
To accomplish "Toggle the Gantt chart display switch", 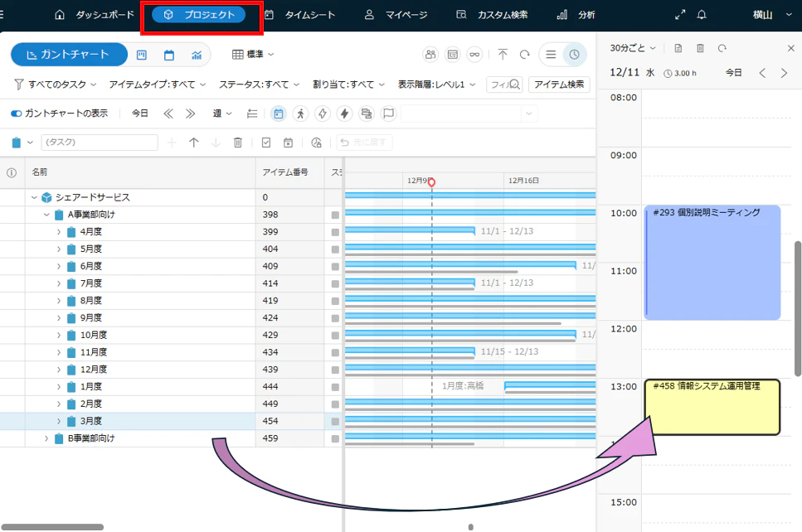I will tap(16, 114).
